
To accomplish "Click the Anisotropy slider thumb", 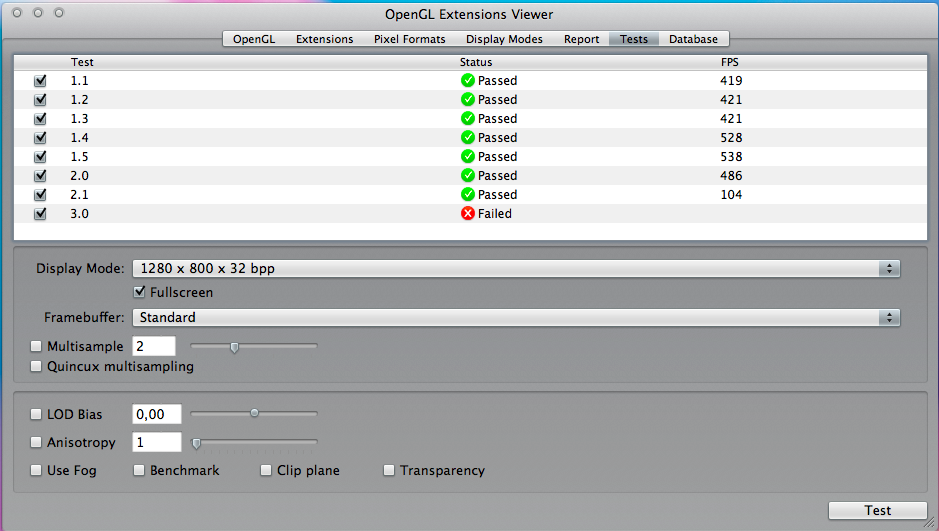I will [196, 444].
